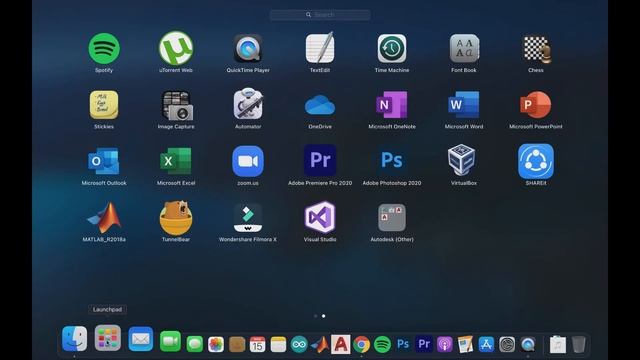The image size is (640, 360).
Task: Switch to the first Launchpad page dot
Action: tap(316, 316)
